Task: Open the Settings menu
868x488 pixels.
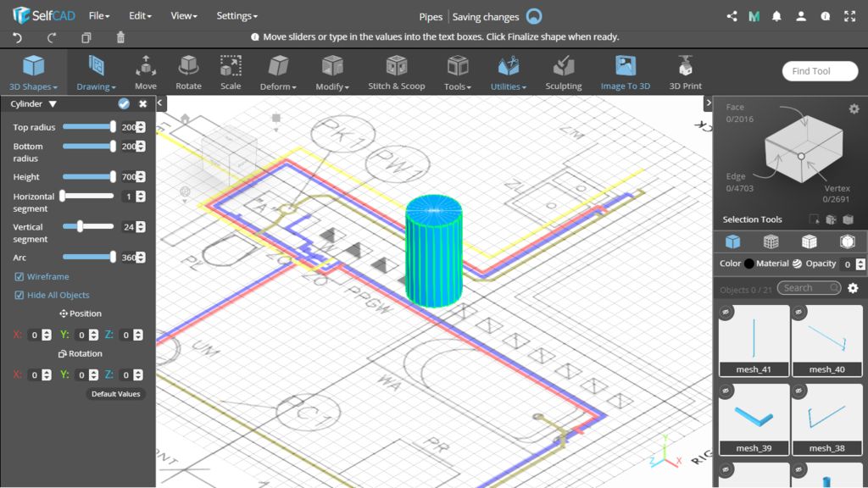Action: (236, 16)
